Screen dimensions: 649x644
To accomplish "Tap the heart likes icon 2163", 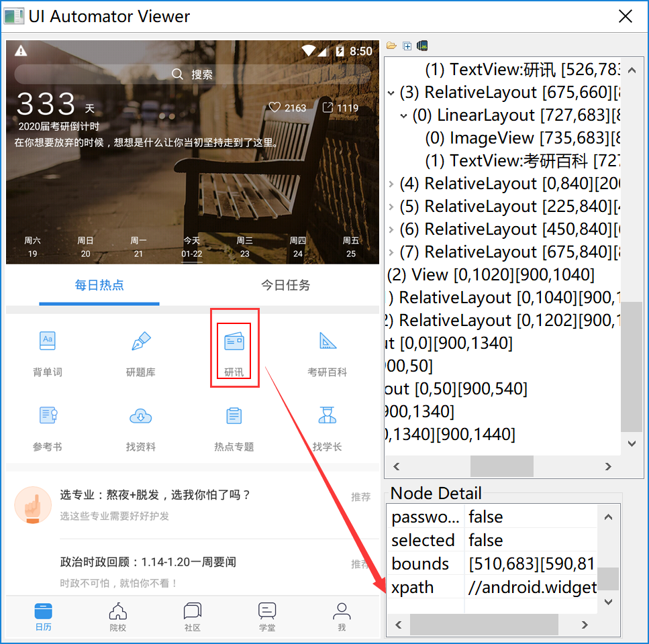I will 274,107.
